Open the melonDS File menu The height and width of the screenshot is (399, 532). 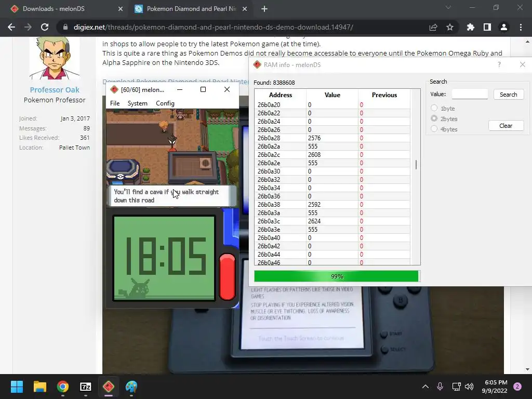tap(115, 103)
